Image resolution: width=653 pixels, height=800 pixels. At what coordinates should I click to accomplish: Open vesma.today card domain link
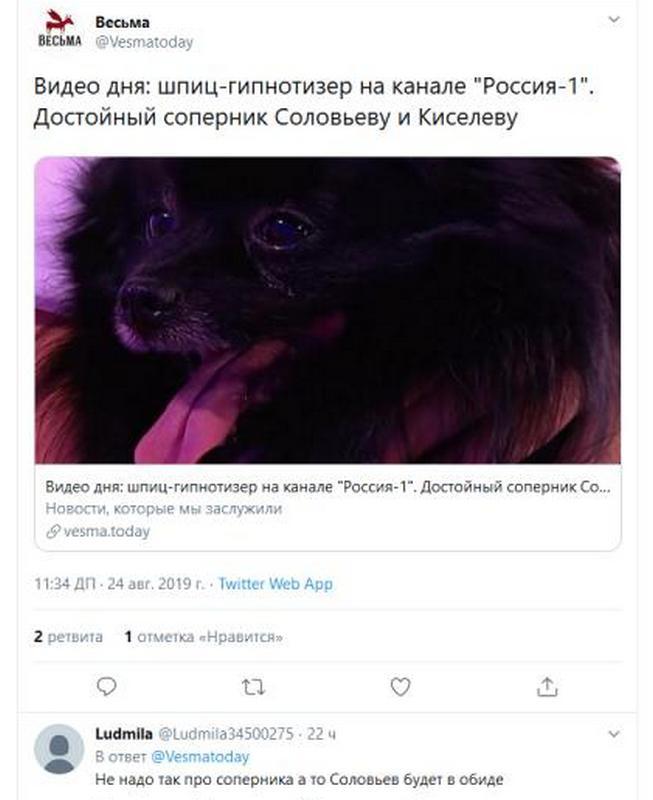point(107,532)
